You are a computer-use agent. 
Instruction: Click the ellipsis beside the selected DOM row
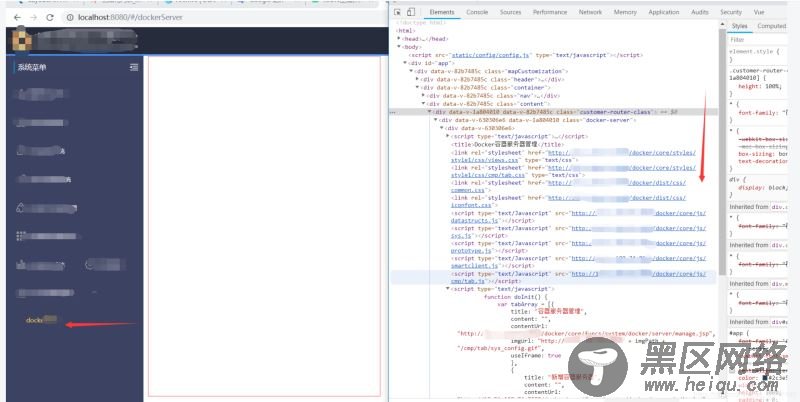(x=393, y=112)
